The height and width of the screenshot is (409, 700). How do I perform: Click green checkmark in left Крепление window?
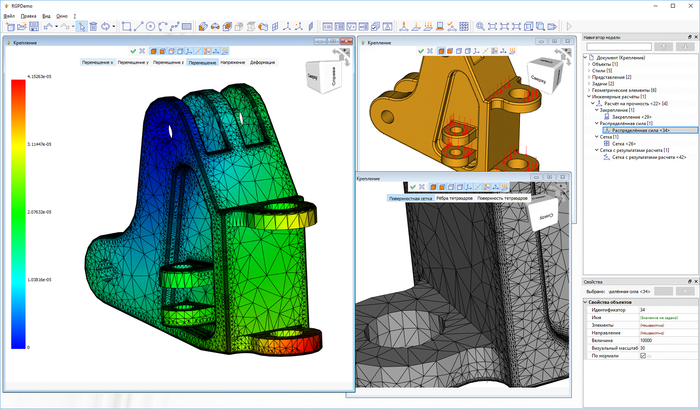click(x=132, y=50)
